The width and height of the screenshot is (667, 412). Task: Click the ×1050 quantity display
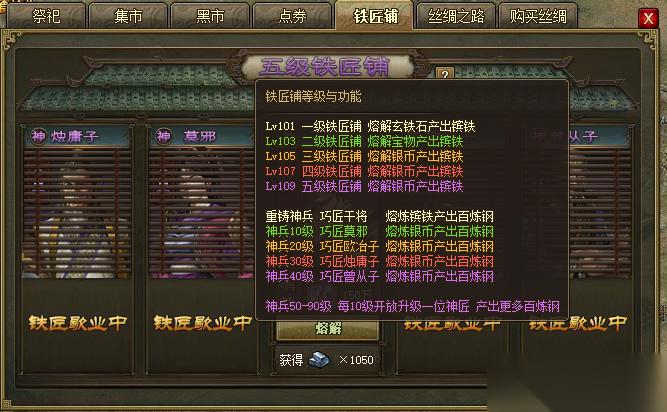[x=356, y=360]
